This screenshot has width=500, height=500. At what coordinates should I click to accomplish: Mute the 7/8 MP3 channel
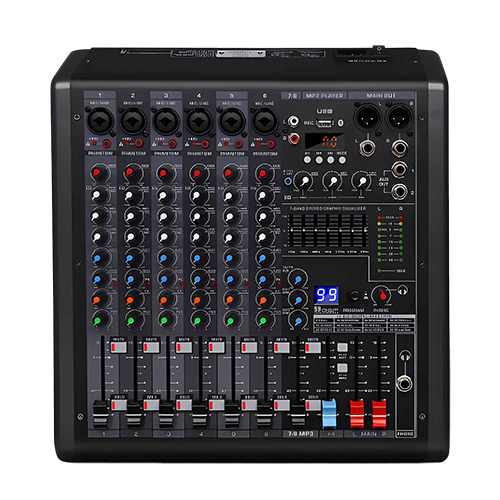pos(313,347)
